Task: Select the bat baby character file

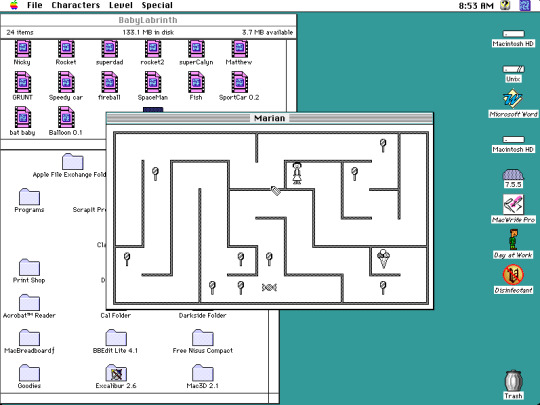Action: (23, 117)
